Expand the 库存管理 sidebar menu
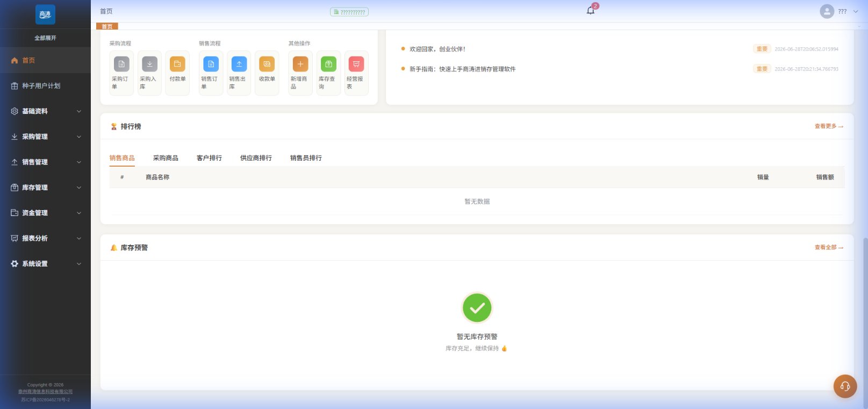868x409 pixels. (x=45, y=188)
